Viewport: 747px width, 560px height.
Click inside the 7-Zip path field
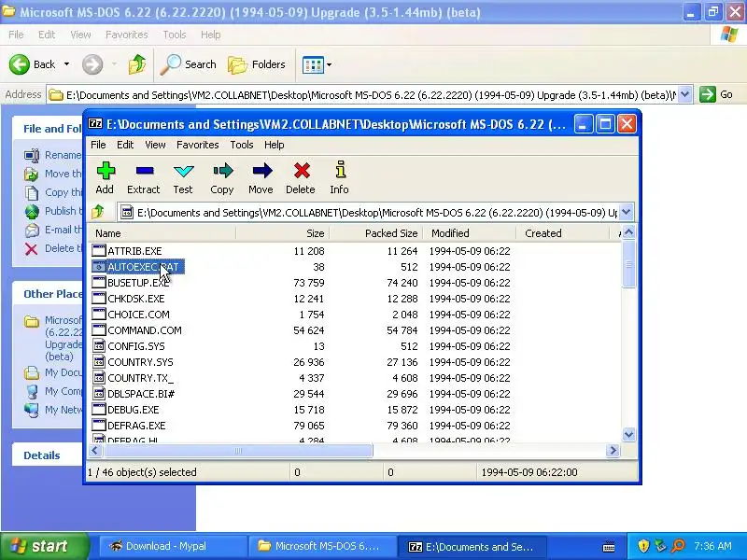[x=370, y=213]
